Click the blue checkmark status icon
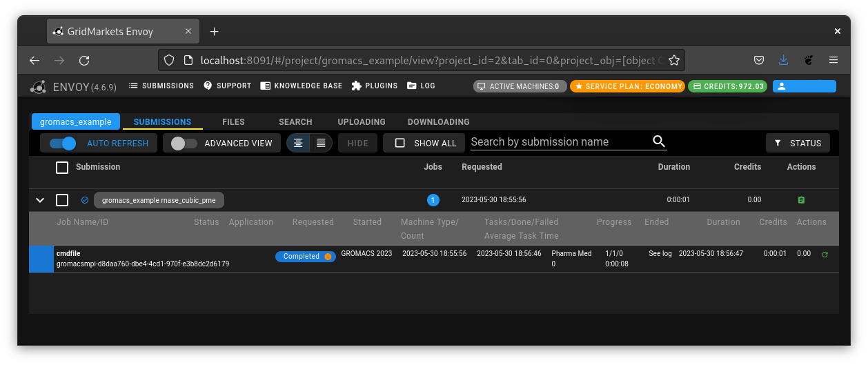Screen dimensions: 868x365 coord(85,200)
